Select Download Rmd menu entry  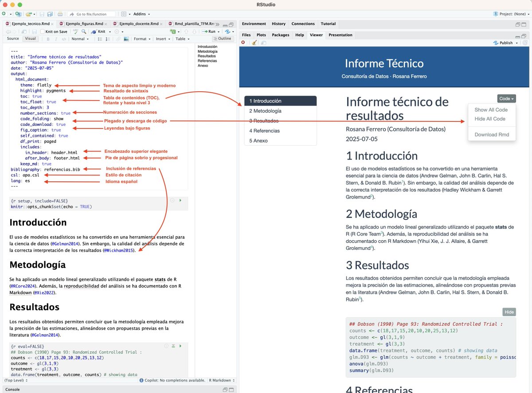[x=492, y=135]
